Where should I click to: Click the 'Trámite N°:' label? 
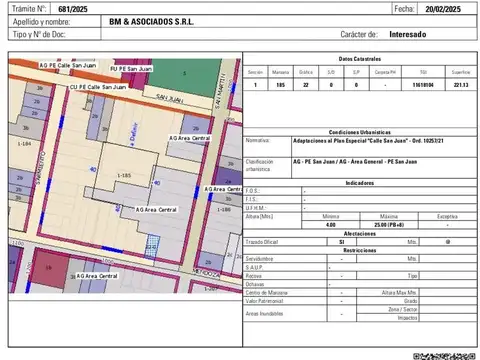(29, 9)
